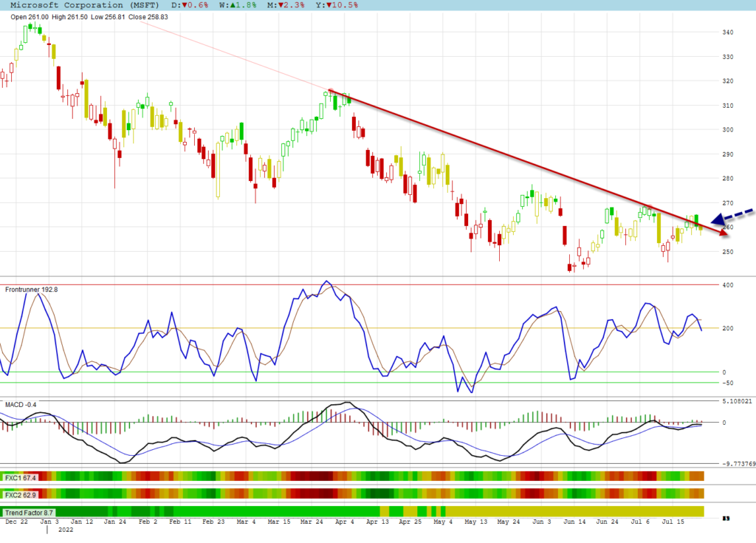The width and height of the screenshot is (756, 543).
Task: Click the 'Jul 15' date axis label
Action: pyautogui.click(x=673, y=522)
